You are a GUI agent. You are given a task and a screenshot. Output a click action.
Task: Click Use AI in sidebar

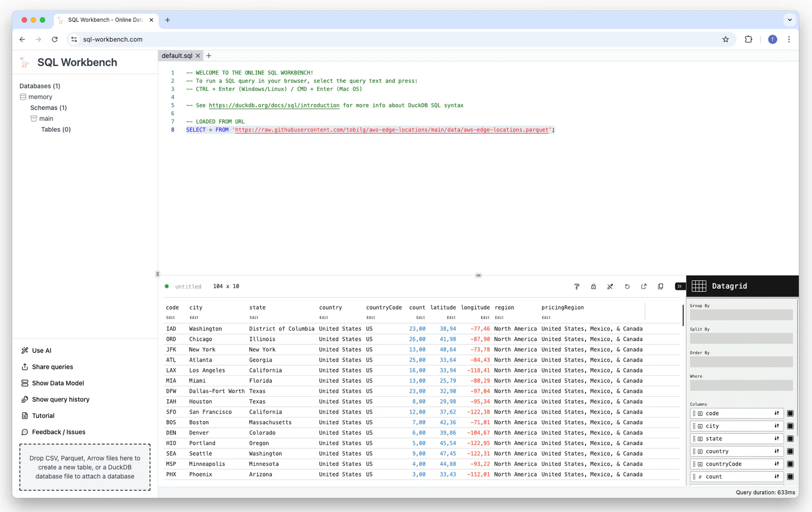[36, 350]
